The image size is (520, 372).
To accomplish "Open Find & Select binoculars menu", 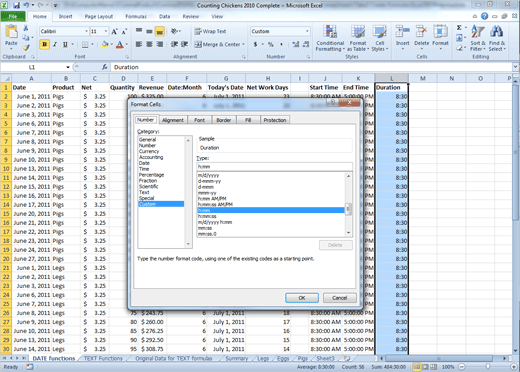I will click(497, 38).
